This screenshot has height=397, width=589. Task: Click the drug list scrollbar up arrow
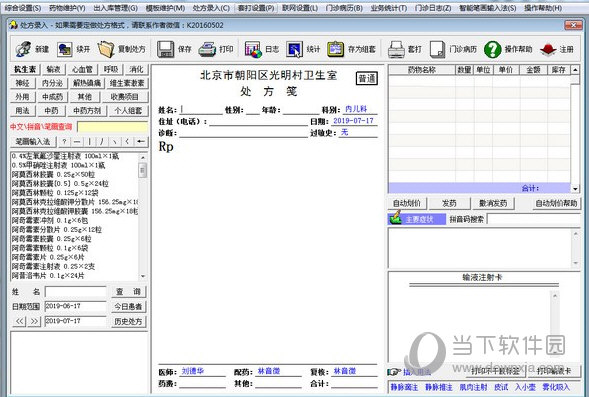(143, 158)
